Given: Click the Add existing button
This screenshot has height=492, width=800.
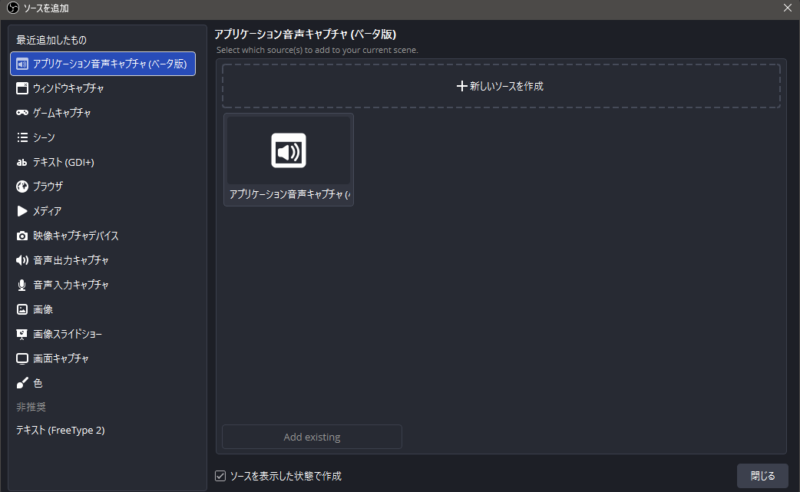Looking at the screenshot, I should [312, 437].
